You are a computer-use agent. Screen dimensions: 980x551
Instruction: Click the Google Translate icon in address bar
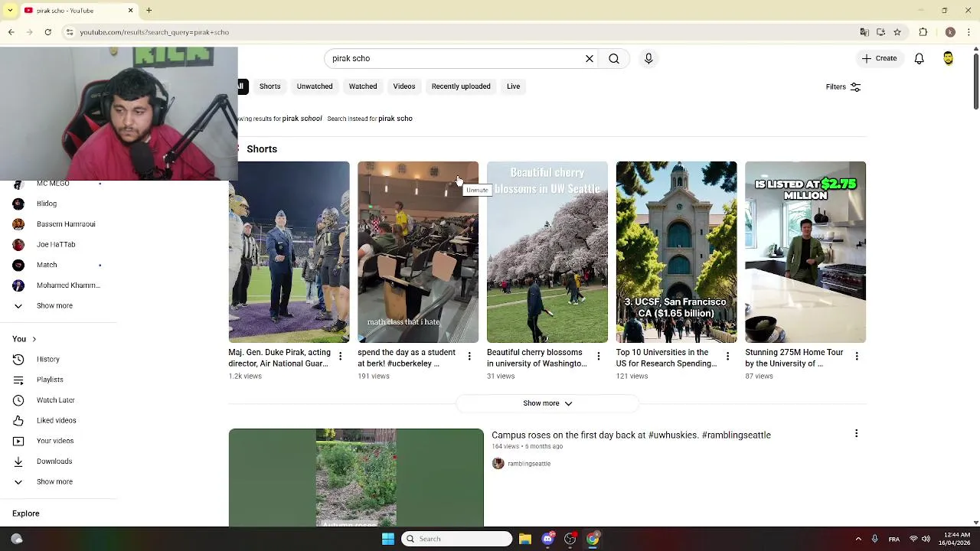click(864, 32)
